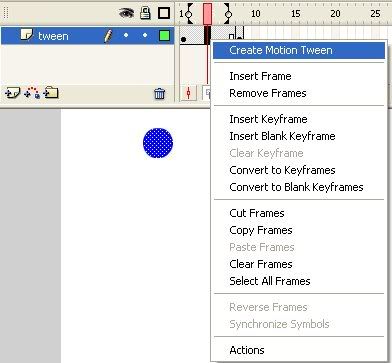Choose Remove Frames option
Screen dimensions: 392x363
pos(268,93)
